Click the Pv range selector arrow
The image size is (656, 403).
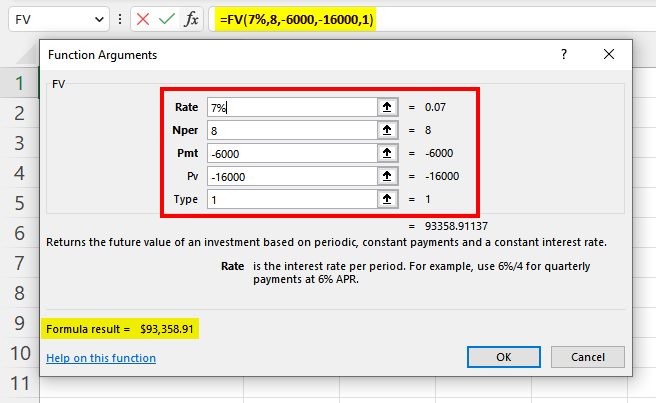click(x=387, y=176)
